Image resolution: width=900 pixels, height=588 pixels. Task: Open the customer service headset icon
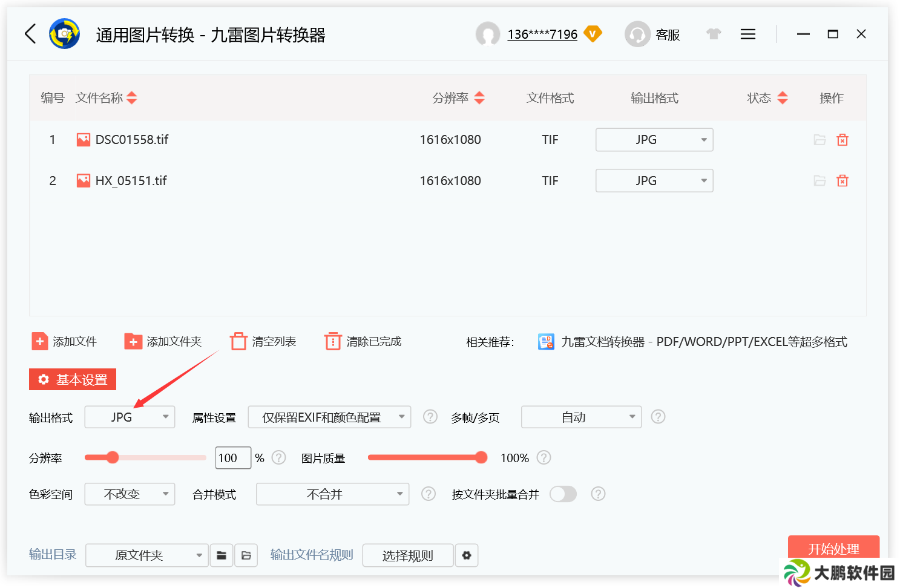tap(637, 34)
